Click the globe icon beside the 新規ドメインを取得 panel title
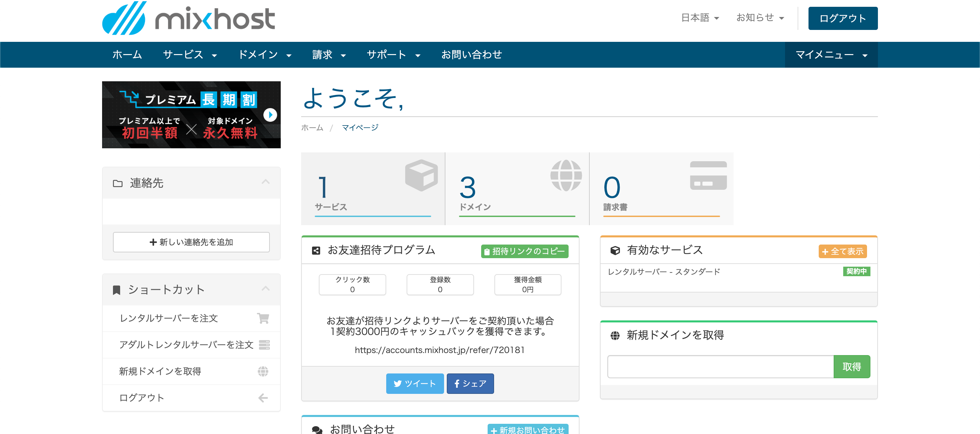The width and height of the screenshot is (980, 434). (x=615, y=335)
